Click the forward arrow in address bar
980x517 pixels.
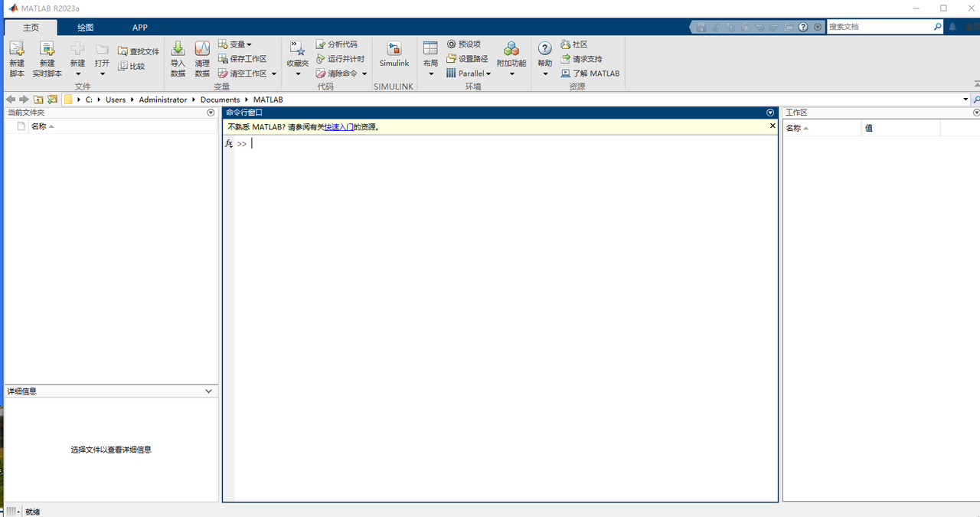(24, 100)
